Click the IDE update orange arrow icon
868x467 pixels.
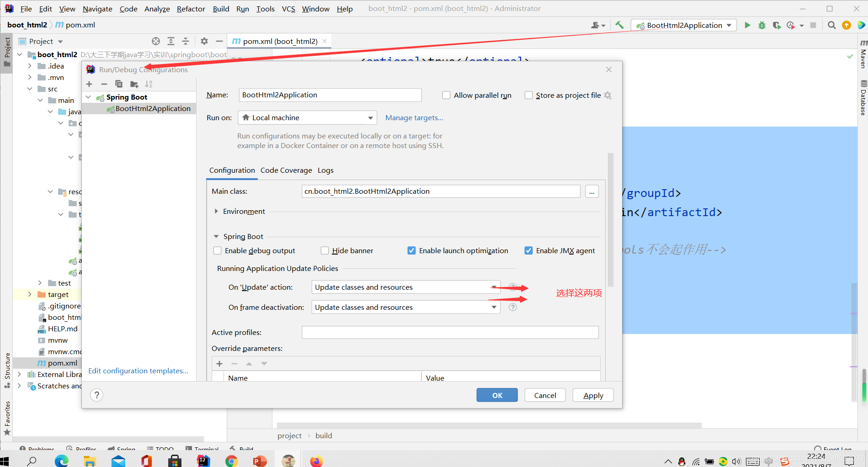(847, 25)
